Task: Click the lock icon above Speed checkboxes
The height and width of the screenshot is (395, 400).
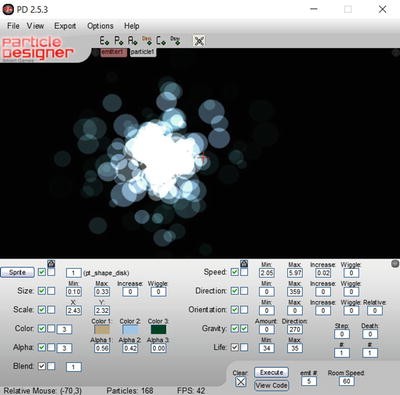Action: 244,264
